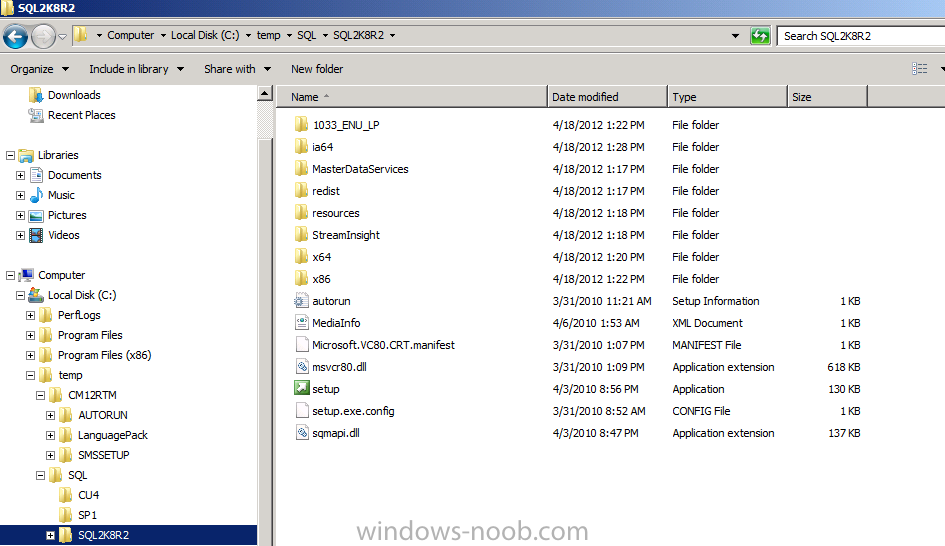Viewport: 945px width, 546px height.
Task: Click the 618 KB size cell
Action: pyautogui.click(x=843, y=367)
